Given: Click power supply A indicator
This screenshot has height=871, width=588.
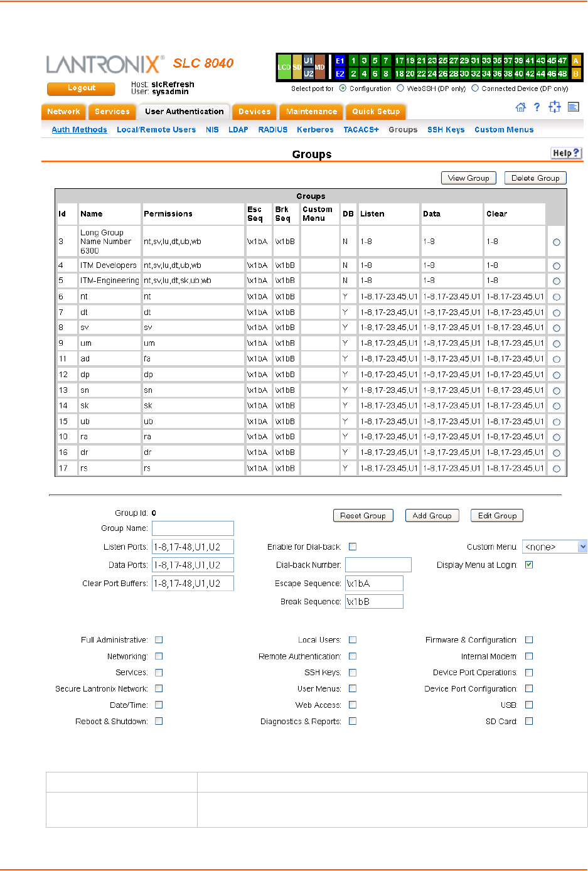Looking at the screenshot, I should [x=576, y=61].
